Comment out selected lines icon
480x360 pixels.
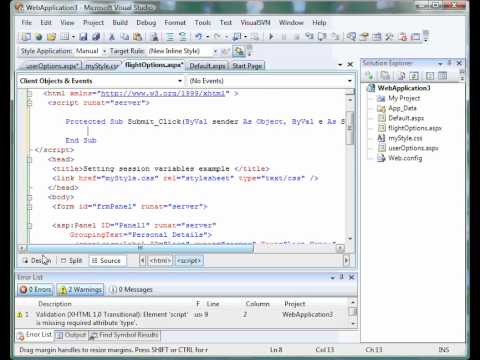170,37
